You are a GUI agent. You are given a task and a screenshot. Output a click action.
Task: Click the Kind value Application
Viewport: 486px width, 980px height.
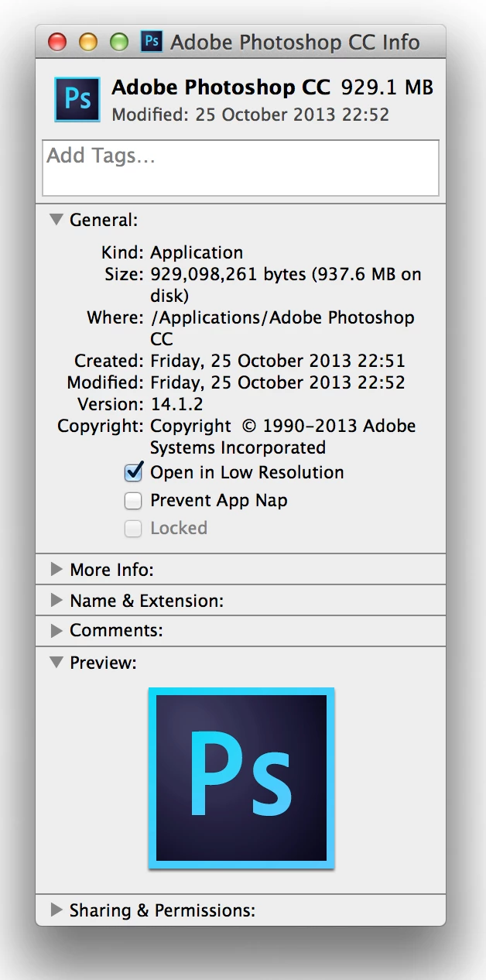coord(197,252)
